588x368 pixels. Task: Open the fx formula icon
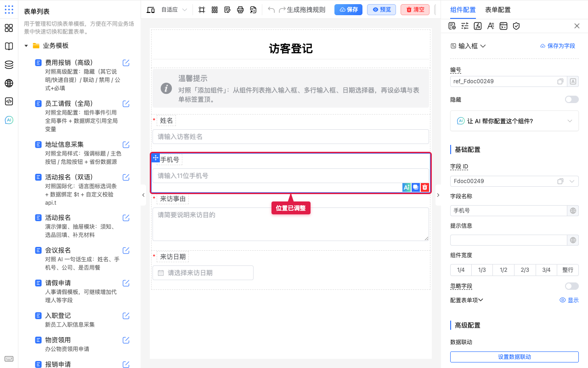478,26
